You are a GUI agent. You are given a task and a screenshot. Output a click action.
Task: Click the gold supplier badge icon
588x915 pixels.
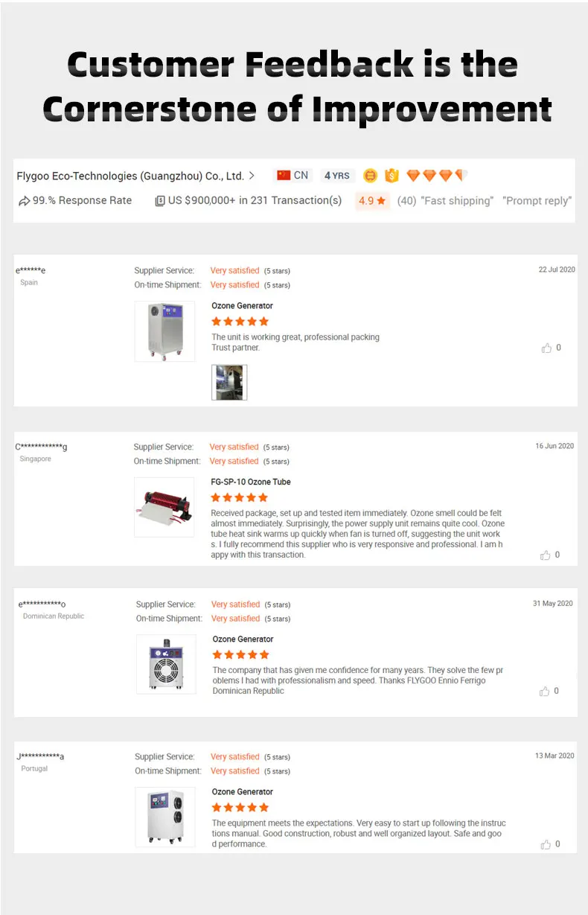[370, 176]
